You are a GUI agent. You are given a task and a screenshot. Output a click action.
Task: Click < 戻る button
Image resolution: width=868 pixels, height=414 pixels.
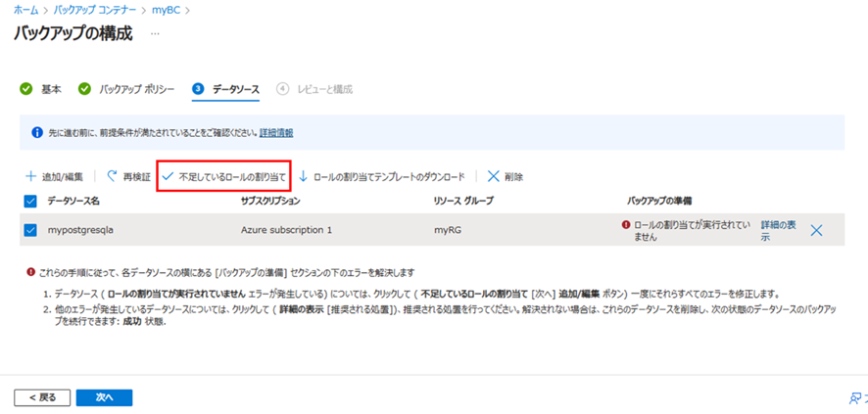tap(42, 397)
